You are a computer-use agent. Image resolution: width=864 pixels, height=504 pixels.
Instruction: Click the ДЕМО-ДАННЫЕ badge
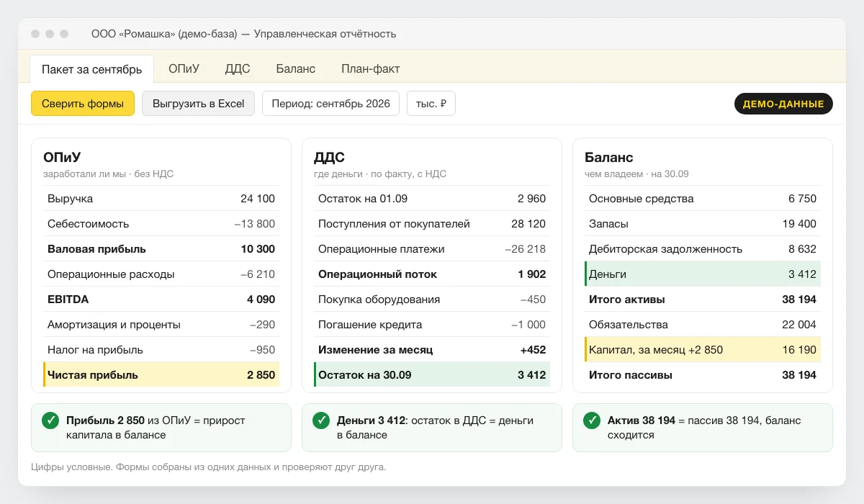(x=783, y=104)
